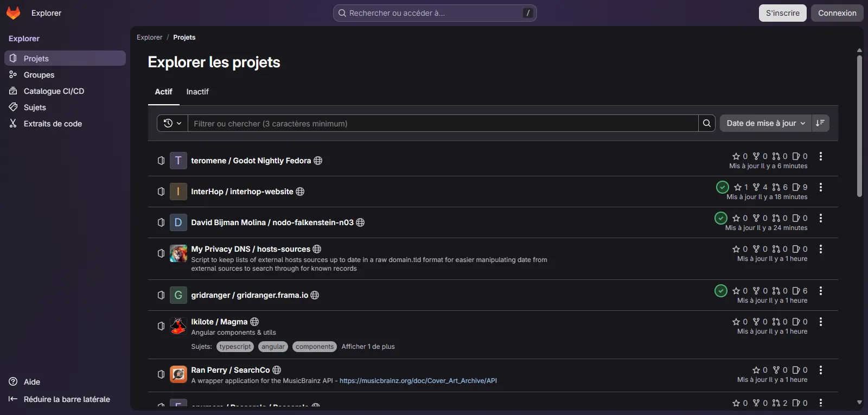The height and width of the screenshot is (415, 868).
Task: Click the issues count of gridranger.frama.io
Action: (800, 291)
